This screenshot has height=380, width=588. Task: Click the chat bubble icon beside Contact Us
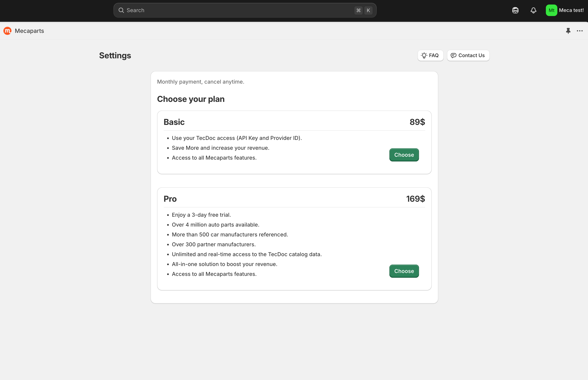coord(453,55)
